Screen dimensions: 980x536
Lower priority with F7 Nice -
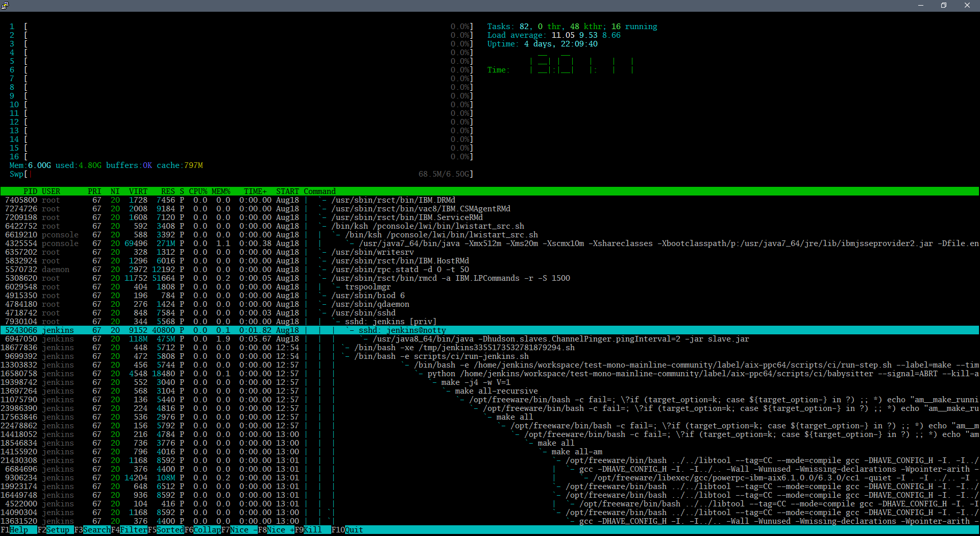(240, 530)
